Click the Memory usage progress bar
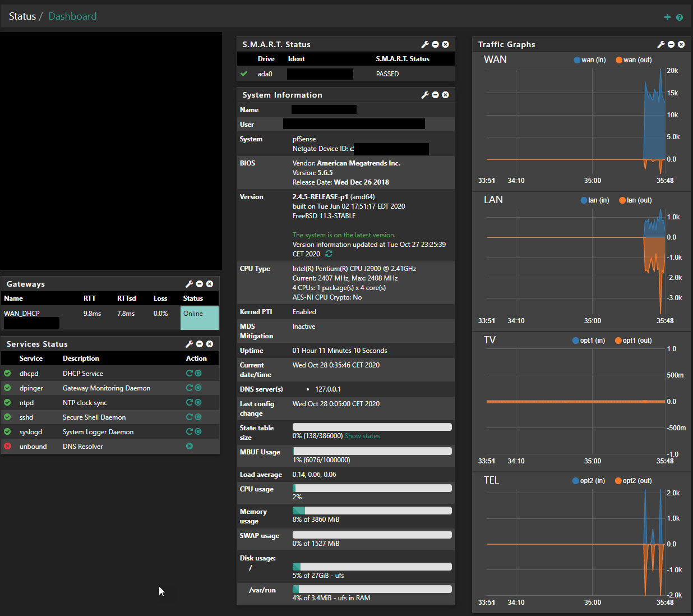Image resolution: width=693 pixels, height=616 pixels. tap(372, 511)
